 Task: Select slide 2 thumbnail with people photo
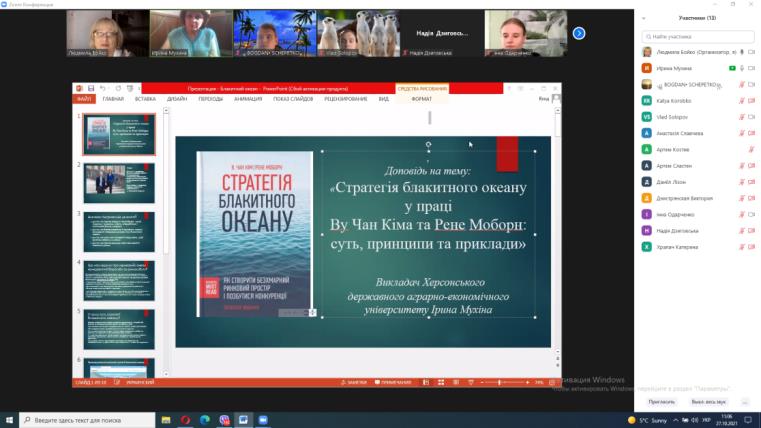[x=119, y=183]
